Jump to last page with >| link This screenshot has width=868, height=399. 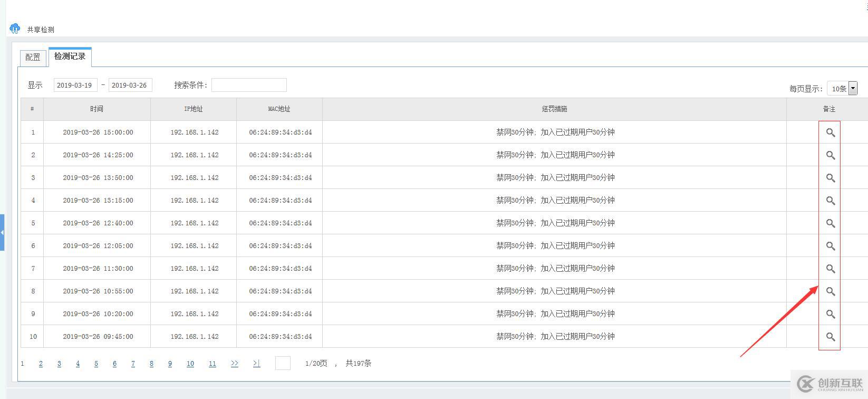click(x=256, y=364)
